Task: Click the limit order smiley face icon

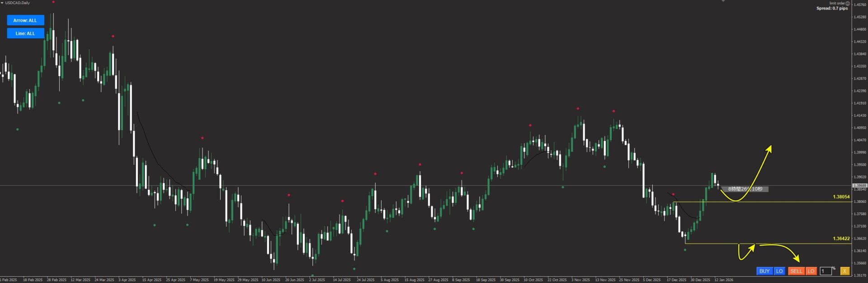Action: 848,3
